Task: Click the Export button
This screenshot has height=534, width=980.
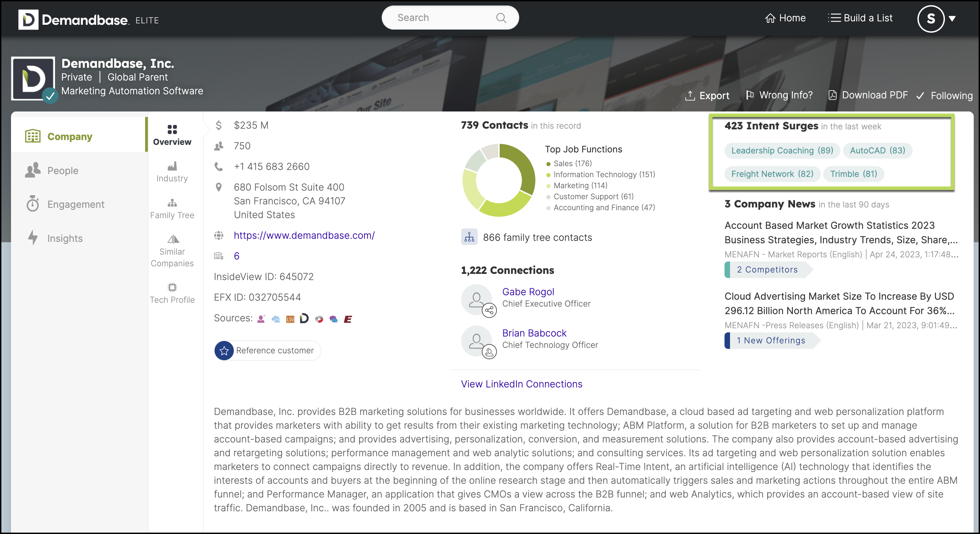Action: [x=707, y=96]
